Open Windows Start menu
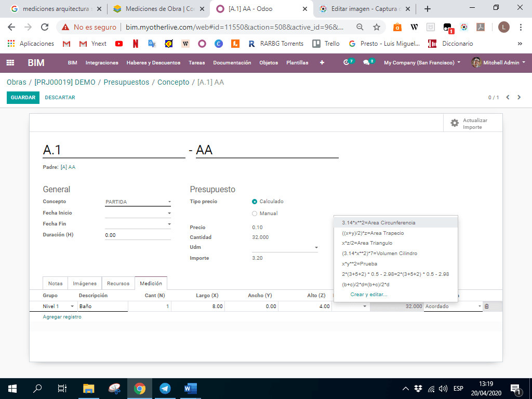 (x=12, y=389)
